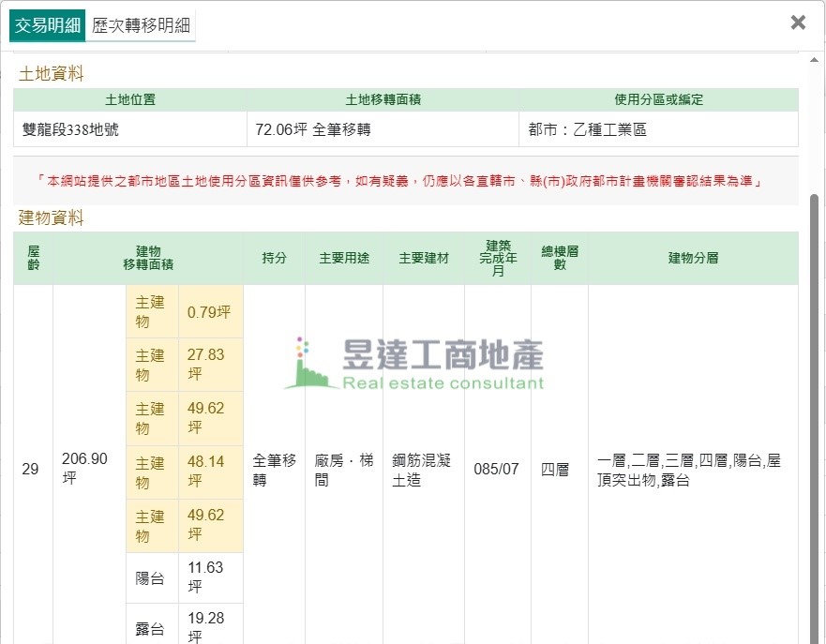The image size is (826, 644).
Task: Click the 昱達工商地產 logo watermark
Action: pos(413,364)
